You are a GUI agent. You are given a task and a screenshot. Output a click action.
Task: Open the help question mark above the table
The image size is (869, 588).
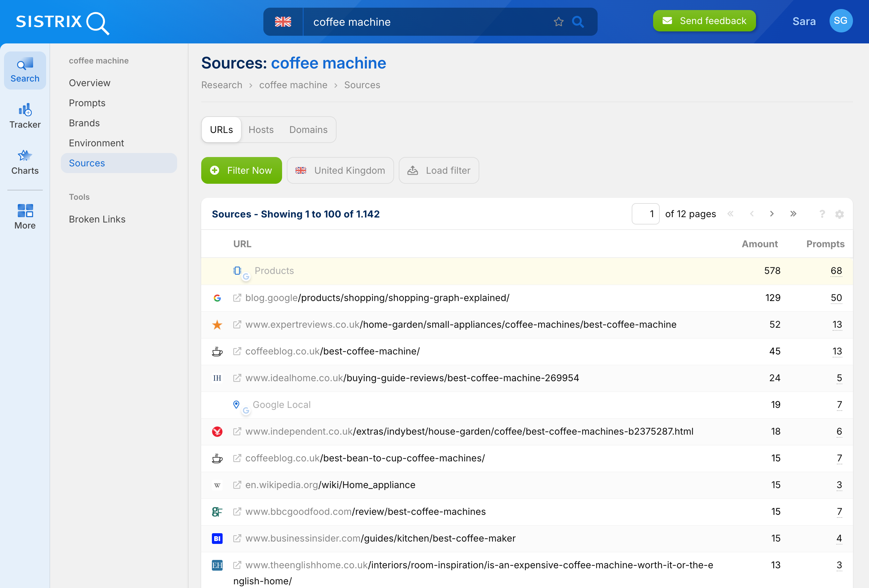pos(822,214)
